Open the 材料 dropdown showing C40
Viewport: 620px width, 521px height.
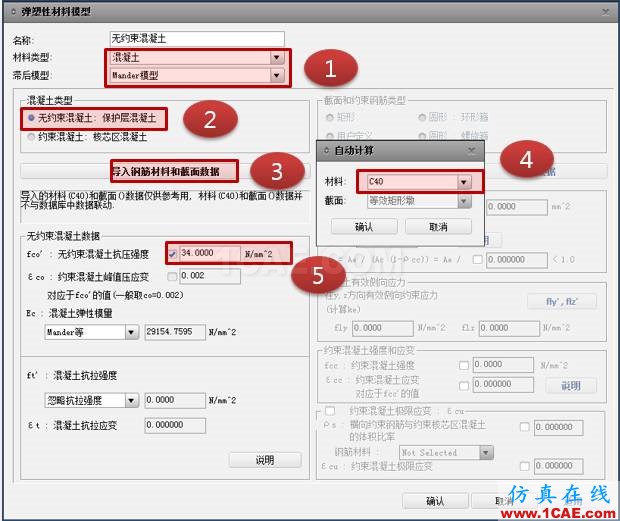[419, 182]
